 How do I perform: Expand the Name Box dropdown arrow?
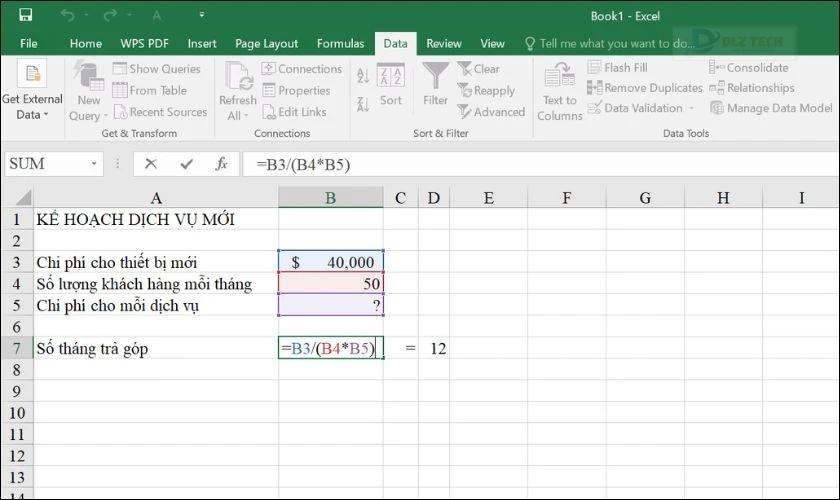coord(94,163)
